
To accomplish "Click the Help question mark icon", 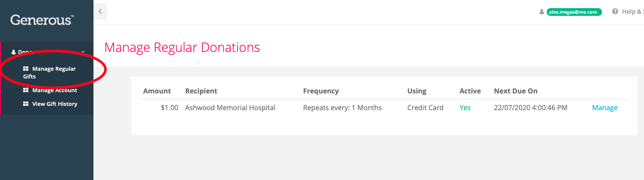I will tap(615, 12).
